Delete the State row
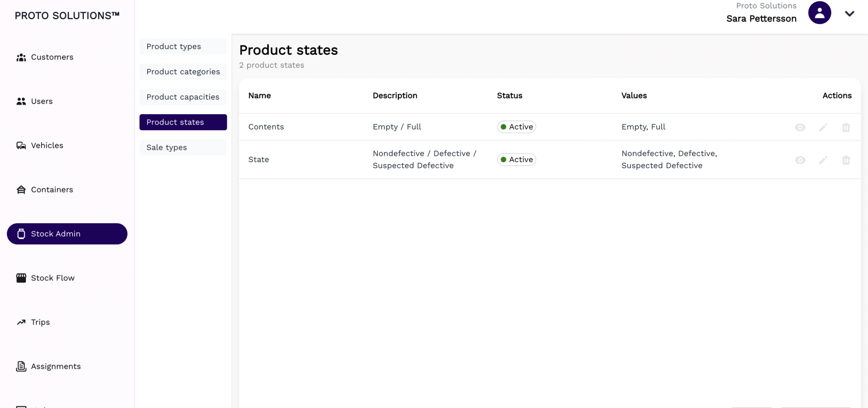 click(846, 160)
